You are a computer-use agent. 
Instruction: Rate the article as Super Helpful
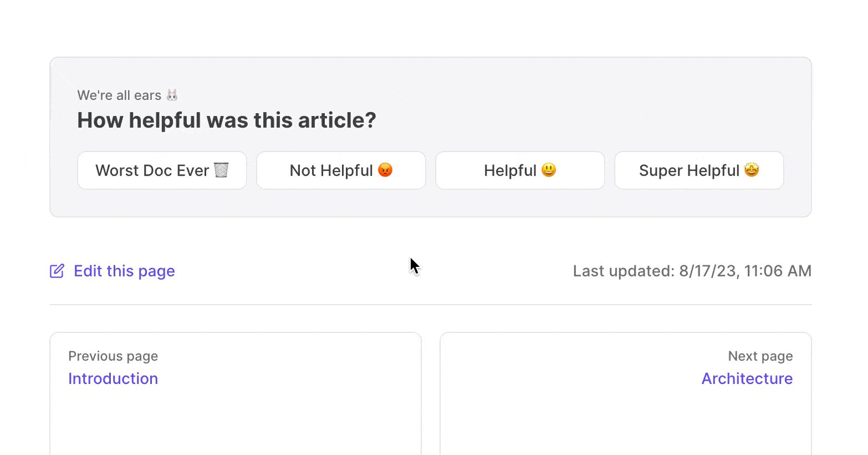(x=699, y=170)
